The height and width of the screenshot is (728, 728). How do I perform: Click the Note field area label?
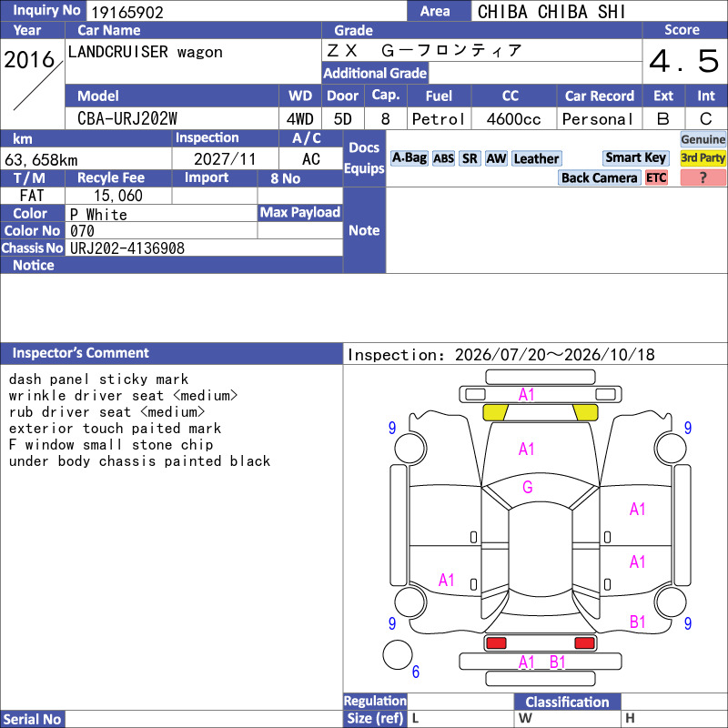364,230
